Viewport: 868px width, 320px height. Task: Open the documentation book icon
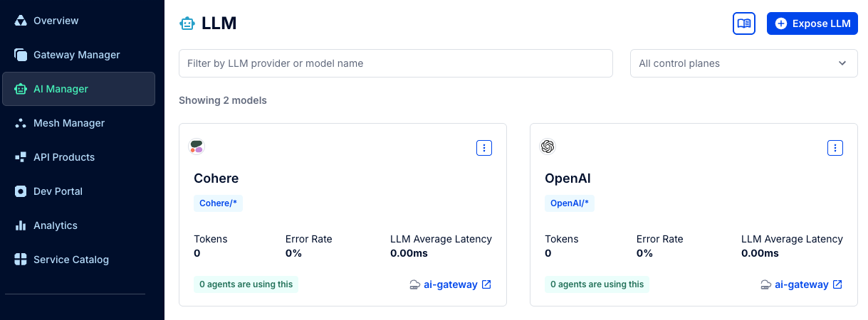click(744, 23)
